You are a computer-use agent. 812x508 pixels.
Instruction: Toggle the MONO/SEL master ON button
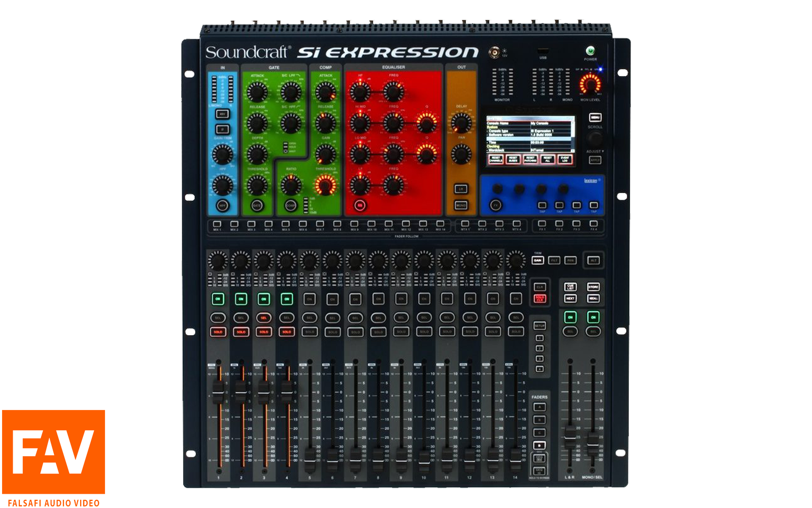coord(593,317)
